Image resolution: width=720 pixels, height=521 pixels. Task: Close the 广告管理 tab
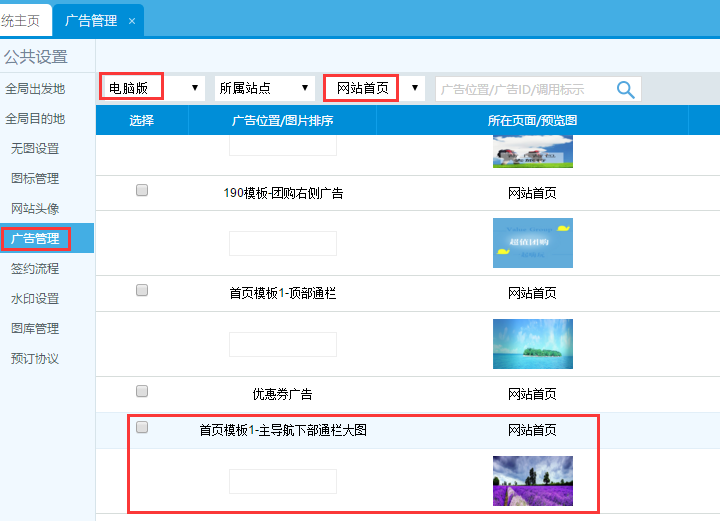[132, 21]
